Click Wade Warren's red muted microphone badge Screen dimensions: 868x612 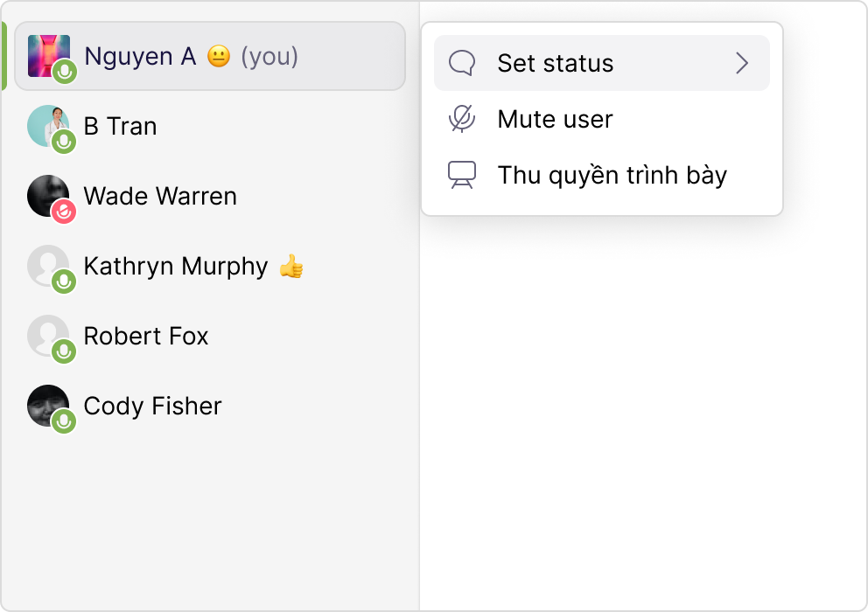(64, 212)
